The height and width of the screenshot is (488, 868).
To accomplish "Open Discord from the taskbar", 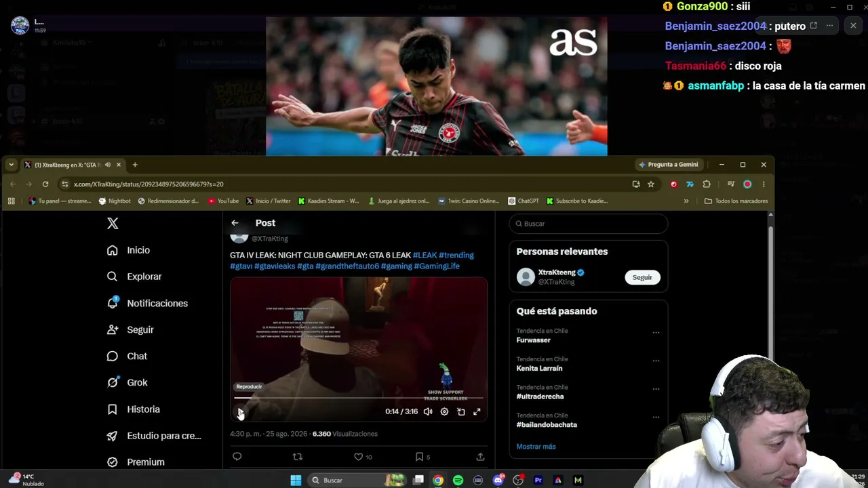I will 498,481.
